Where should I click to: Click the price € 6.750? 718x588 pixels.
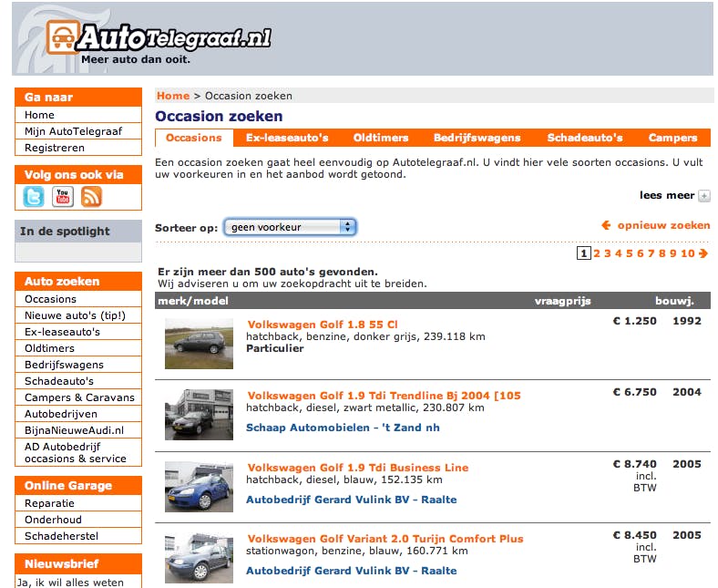tap(635, 392)
